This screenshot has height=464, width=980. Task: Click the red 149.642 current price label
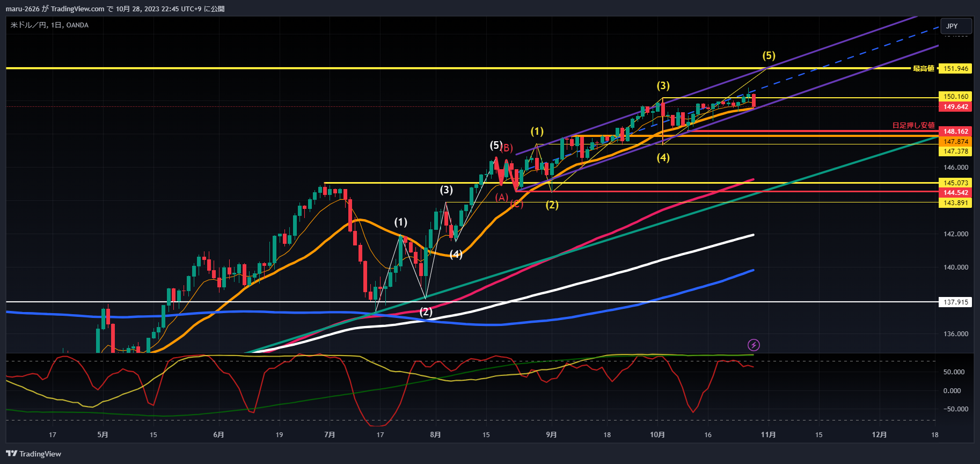click(x=956, y=107)
